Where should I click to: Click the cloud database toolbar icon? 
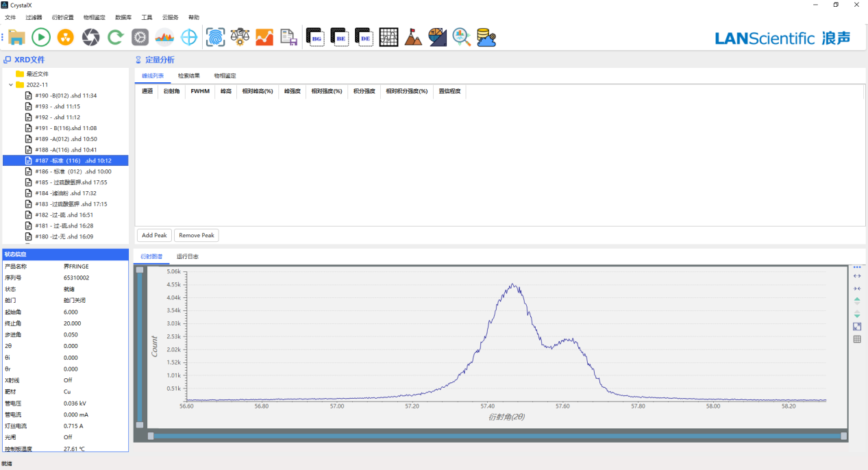pos(486,38)
